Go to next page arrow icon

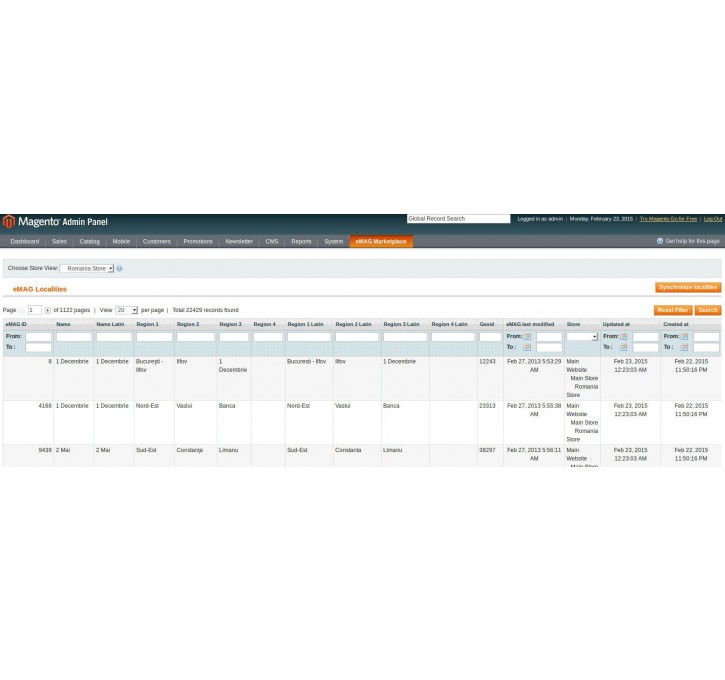coord(48,310)
